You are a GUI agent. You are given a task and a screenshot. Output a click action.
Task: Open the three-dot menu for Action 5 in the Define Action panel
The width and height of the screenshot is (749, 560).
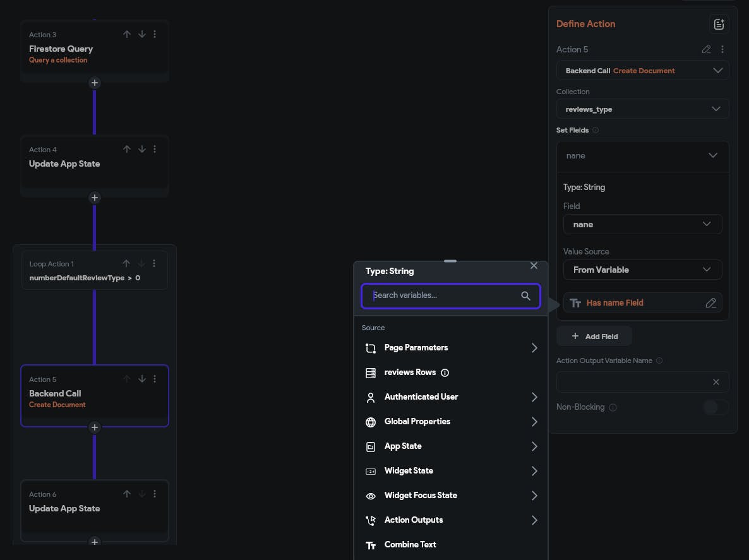722,49
